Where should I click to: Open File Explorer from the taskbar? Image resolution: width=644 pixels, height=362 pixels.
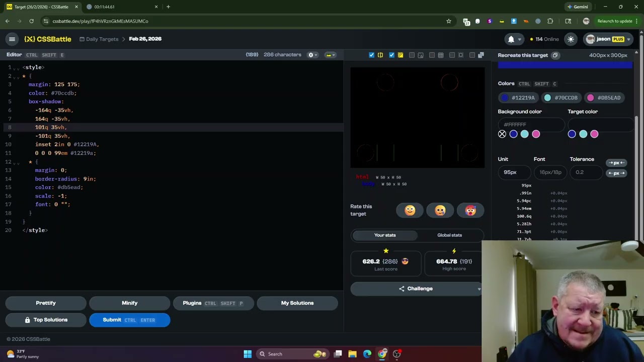pos(352,354)
